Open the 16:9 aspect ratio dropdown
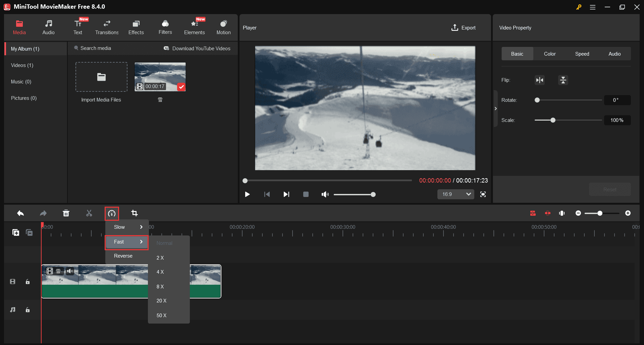Screen dimensions: 644x345 (x=455, y=194)
